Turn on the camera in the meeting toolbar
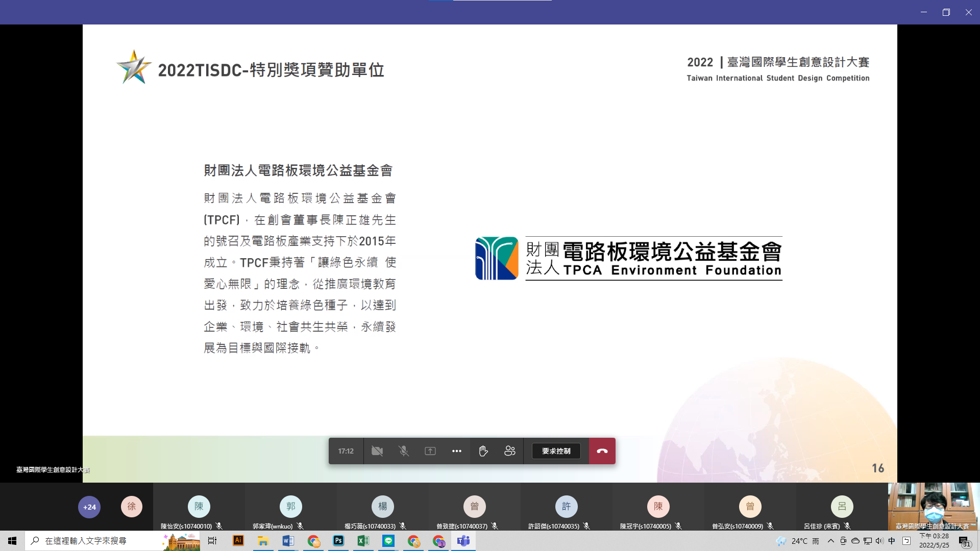This screenshot has width=980, height=551. (x=377, y=451)
